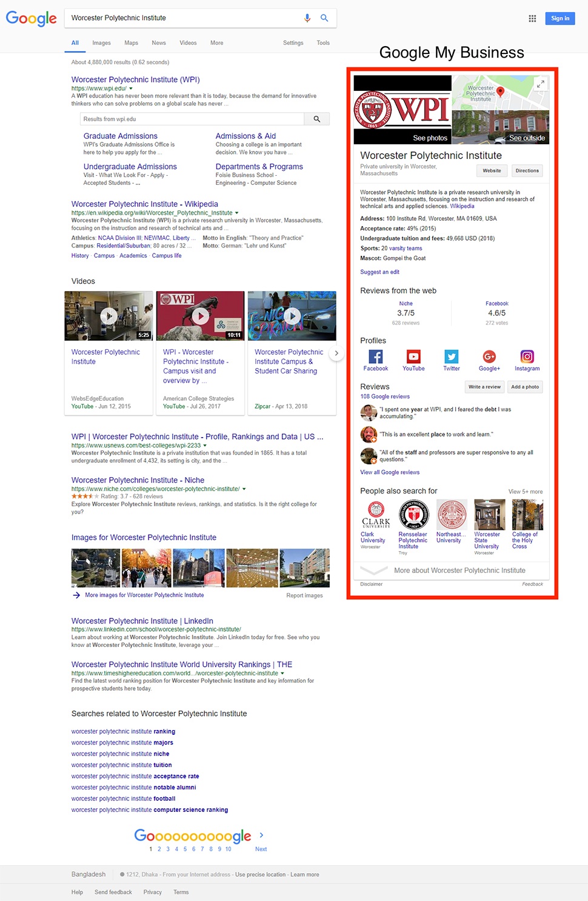
Task: Click View all Google reviews
Action: click(390, 472)
